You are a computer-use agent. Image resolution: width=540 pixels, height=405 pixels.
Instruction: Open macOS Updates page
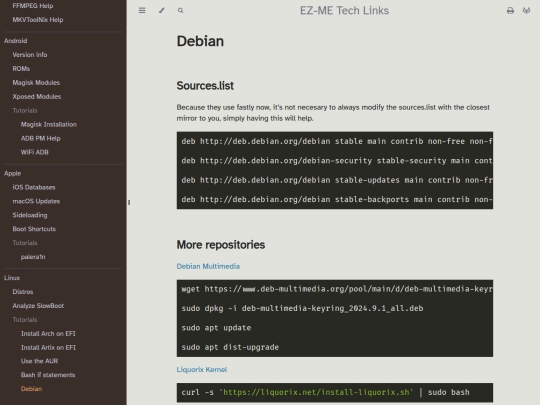click(36, 201)
